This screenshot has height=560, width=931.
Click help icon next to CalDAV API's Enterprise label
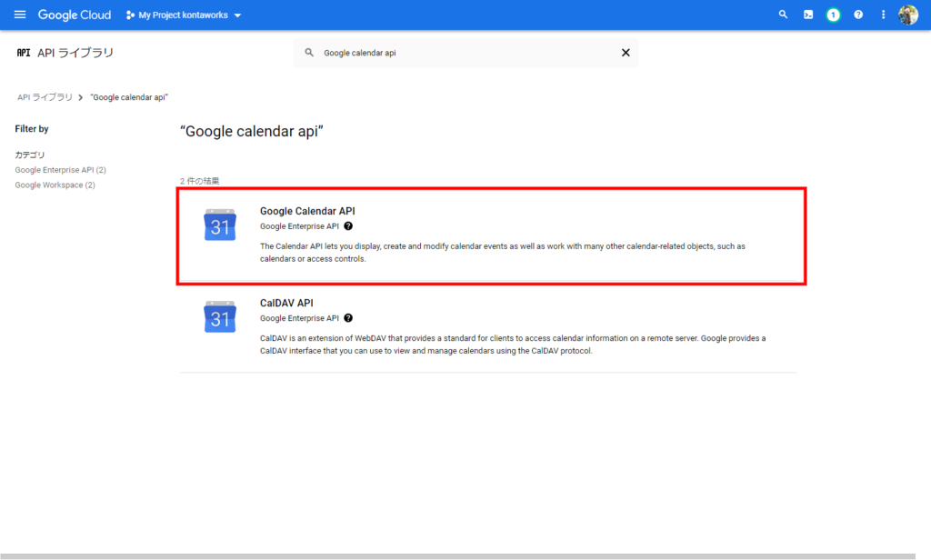pos(348,318)
